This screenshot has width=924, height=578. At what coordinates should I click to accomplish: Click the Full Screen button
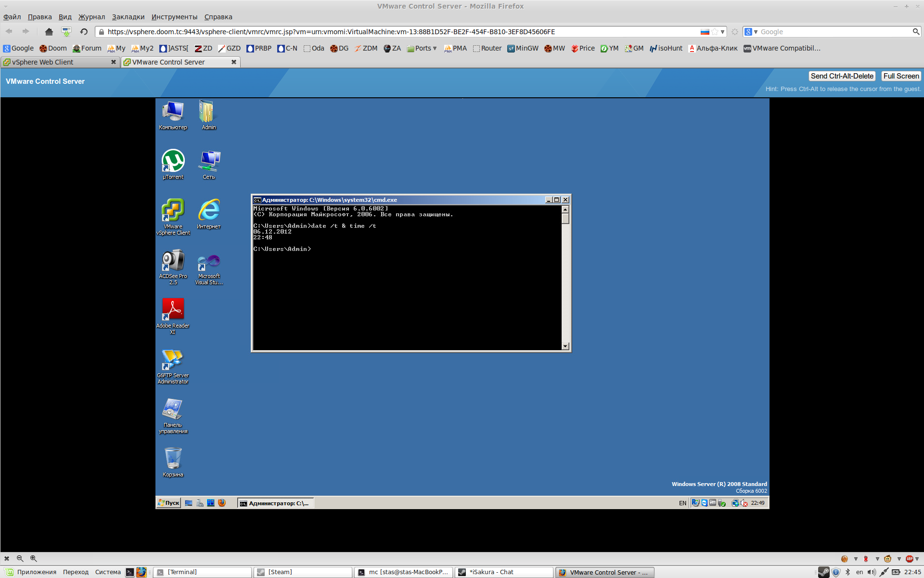(901, 76)
